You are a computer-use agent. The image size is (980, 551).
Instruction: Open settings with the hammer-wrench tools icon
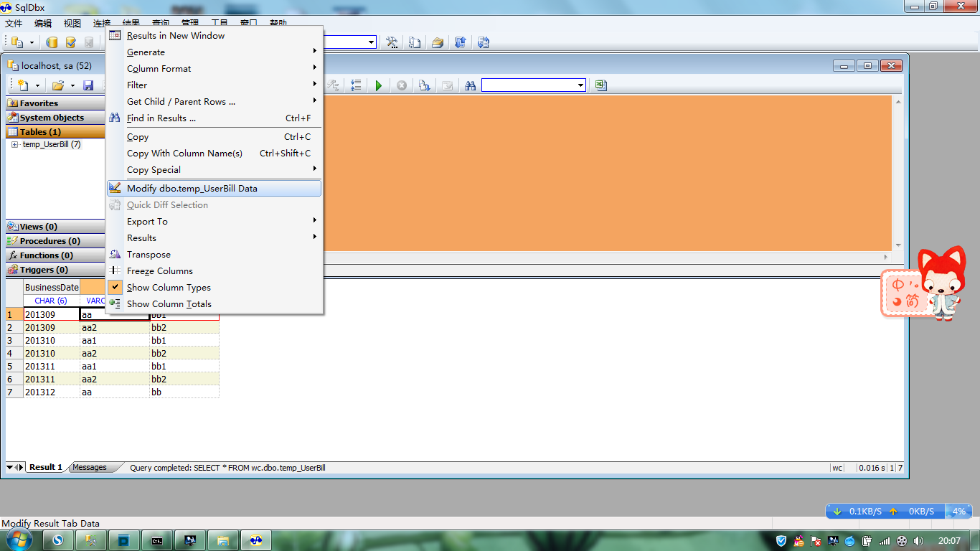(x=392, y=42)
